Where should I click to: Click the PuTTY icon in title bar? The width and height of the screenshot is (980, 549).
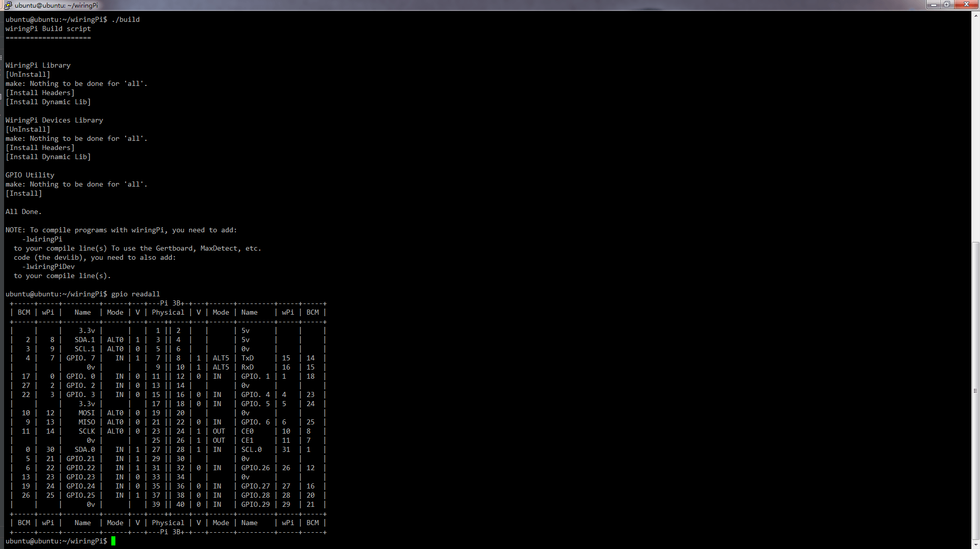click(7, 5)
